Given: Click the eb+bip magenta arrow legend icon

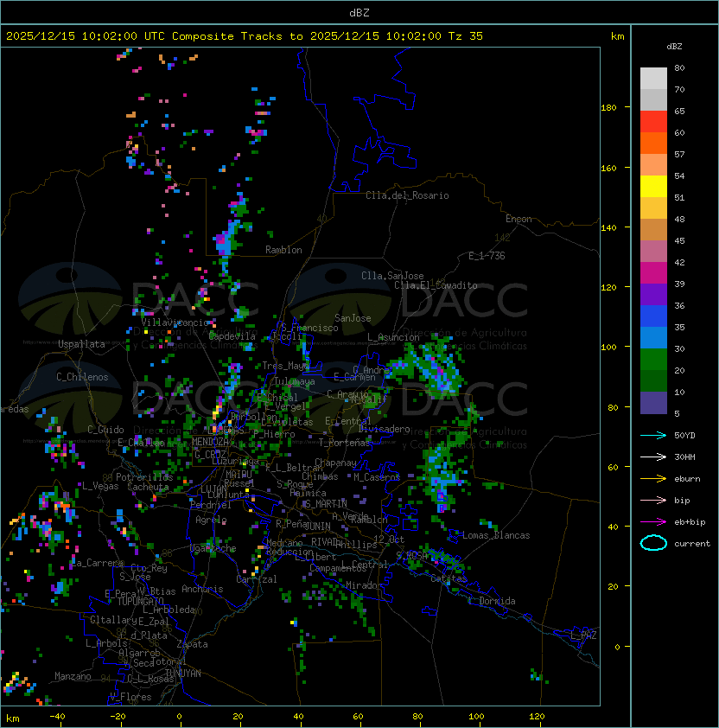Looking at the screenshot, I should [x=653, y=522].
